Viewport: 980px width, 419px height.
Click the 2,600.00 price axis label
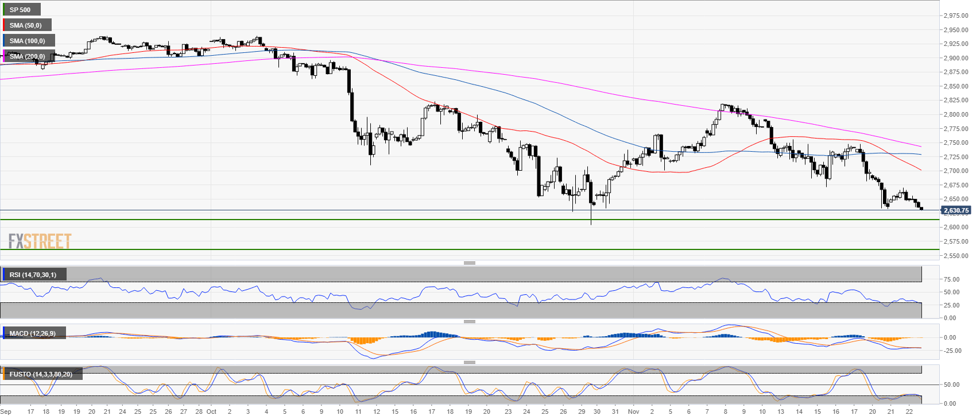pyautogui.click(x=956, y=227)
